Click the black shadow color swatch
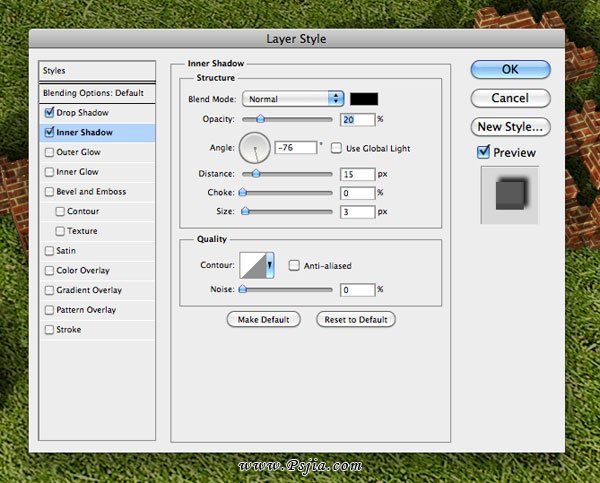Viewport: 600px width, 483px height. click(363, 99)
